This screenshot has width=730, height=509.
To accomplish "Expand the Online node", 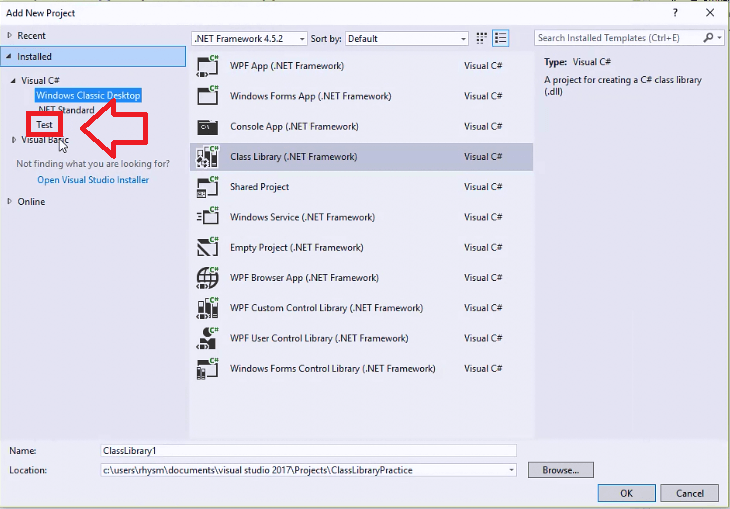I will pos(9,201).
